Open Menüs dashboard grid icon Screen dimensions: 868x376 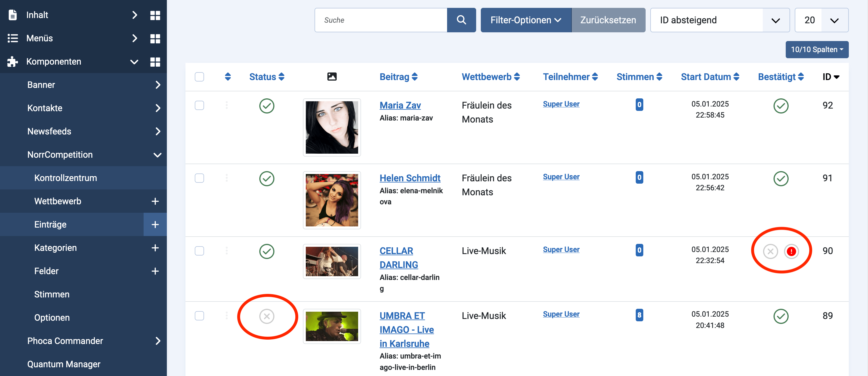point(155,38)
